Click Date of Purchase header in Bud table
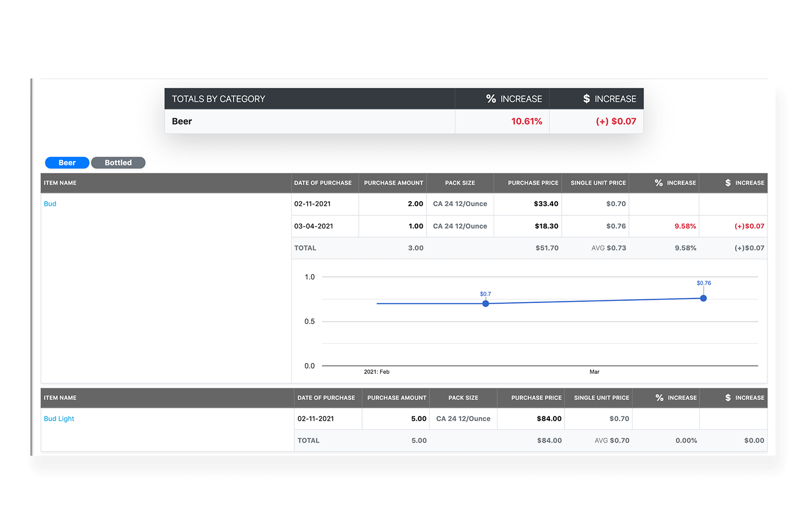 coord(323,183)
